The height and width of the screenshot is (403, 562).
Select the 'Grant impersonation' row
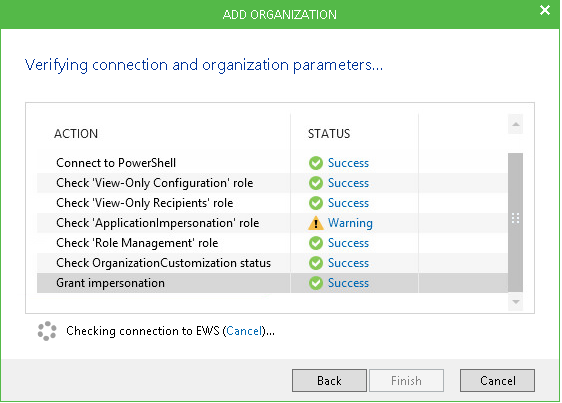(272, 283)
